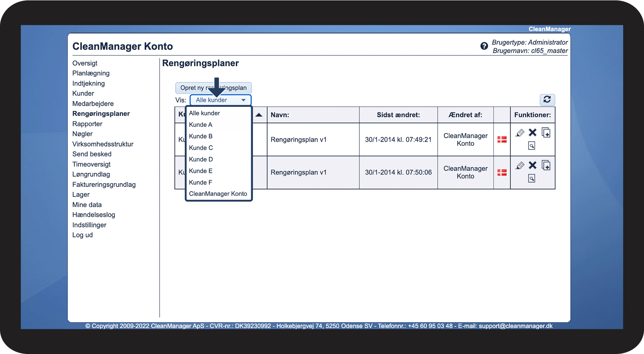Image resolution: width=644 pixels, height=354 pixels.
Task: Edit the plan changed at 07:50:06
Action: point(520,166)
